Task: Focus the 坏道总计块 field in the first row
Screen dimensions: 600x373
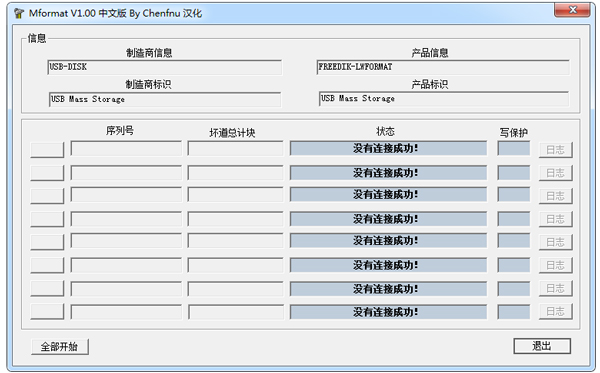Action: coord(236,148)
